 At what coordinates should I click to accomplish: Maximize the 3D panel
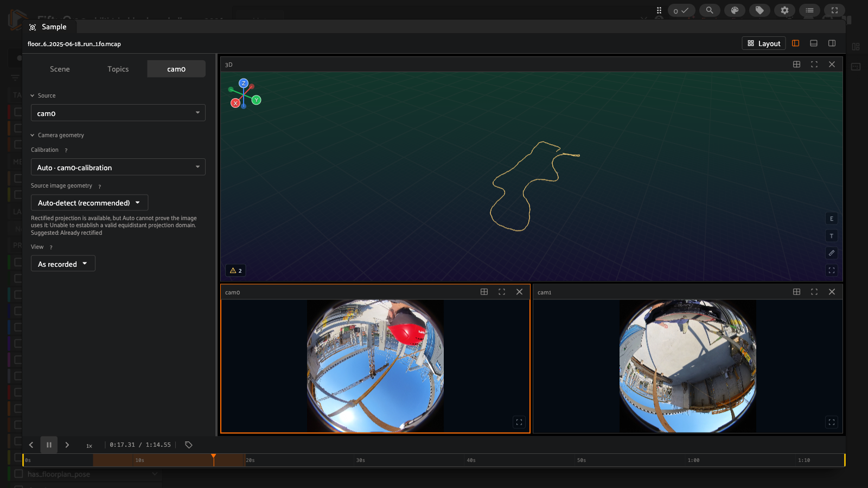[814, 64]
